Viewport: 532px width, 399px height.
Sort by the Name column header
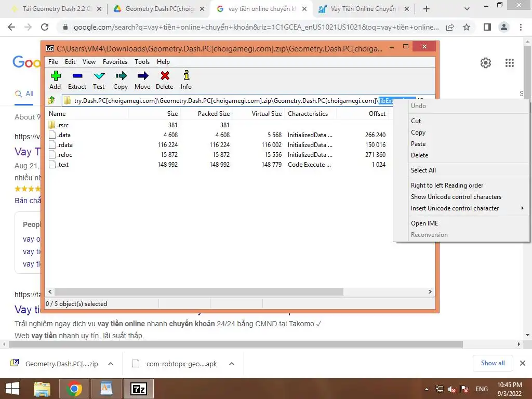pyautogui.click(x=87, y=114)
